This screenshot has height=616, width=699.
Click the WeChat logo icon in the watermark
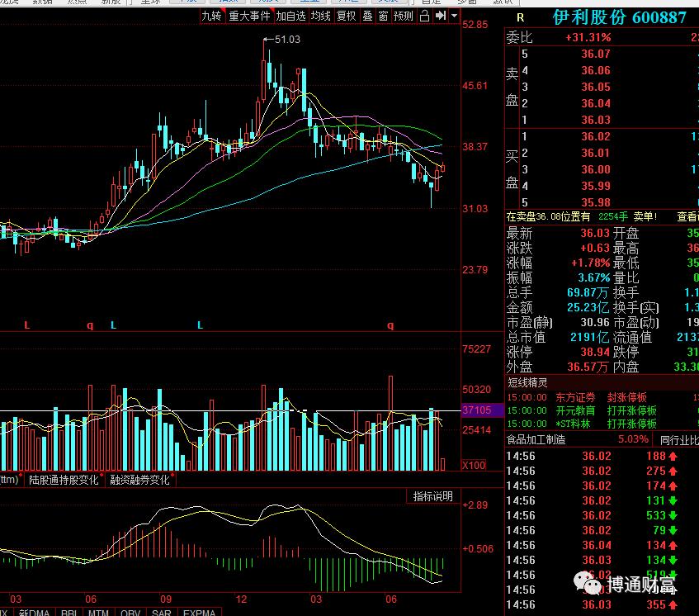[593, 586]
